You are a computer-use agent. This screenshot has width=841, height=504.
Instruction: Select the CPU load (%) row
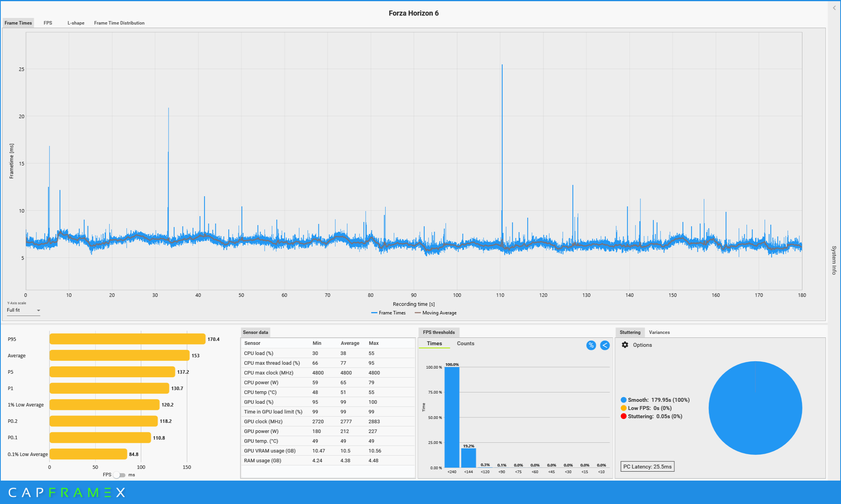click(328, 353)
